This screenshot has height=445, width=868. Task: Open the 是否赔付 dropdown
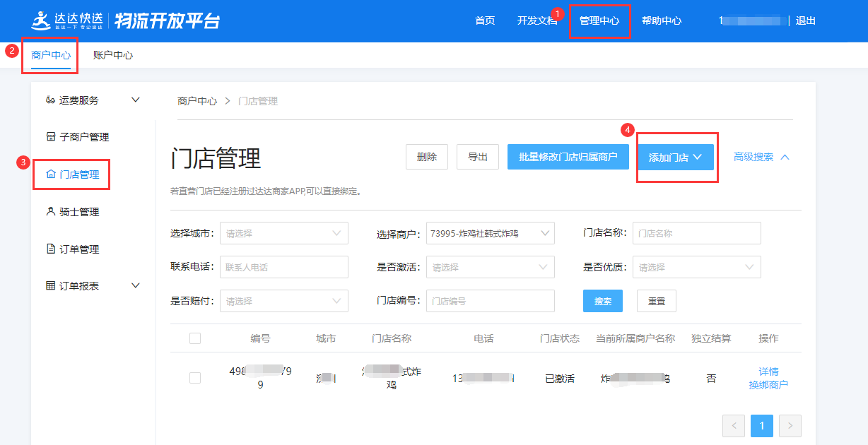pyautogui.click(x=284, y=301)
